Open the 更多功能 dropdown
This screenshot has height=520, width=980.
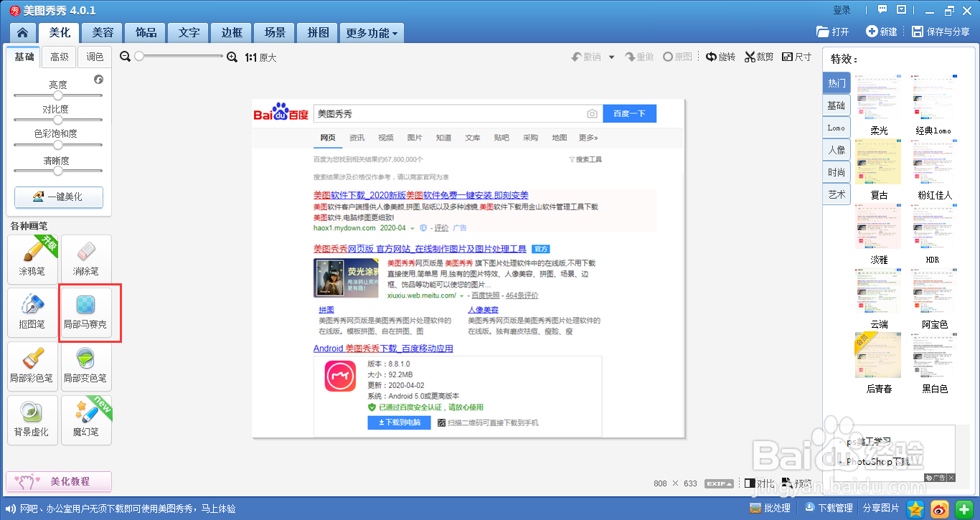[372, 33]
